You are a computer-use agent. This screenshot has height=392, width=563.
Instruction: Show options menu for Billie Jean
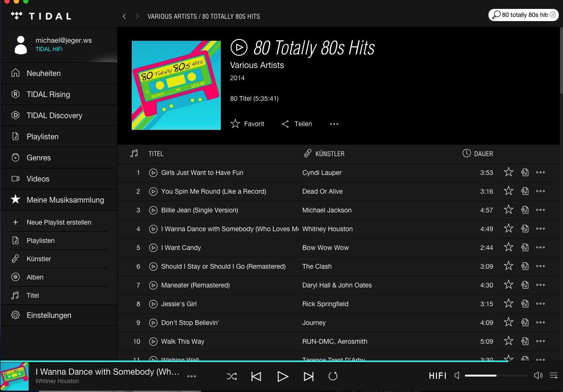pyautogui.click(x=540, y=210)
